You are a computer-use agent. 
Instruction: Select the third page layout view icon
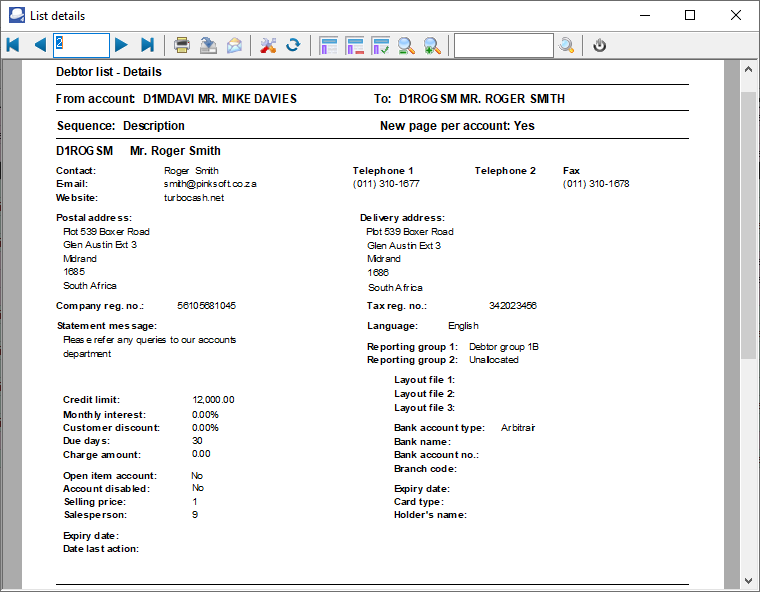pyautogui.click(x=380, y=45)
